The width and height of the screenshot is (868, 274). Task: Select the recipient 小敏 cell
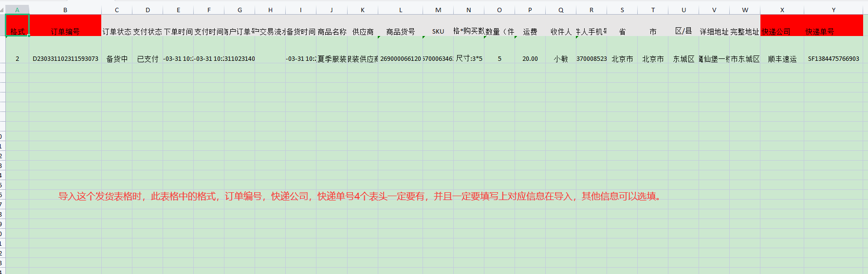tap(561, 58)
